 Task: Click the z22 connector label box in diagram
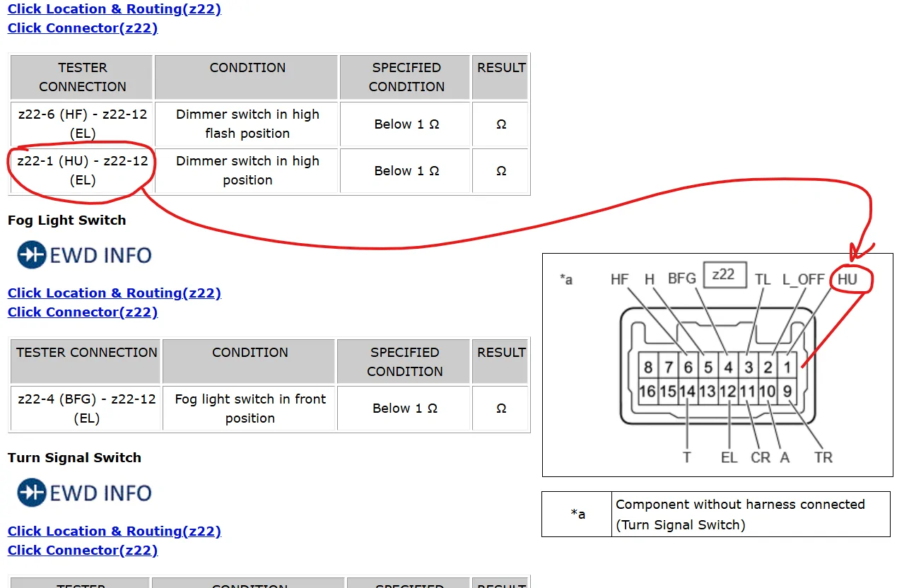tap(724, 275)
